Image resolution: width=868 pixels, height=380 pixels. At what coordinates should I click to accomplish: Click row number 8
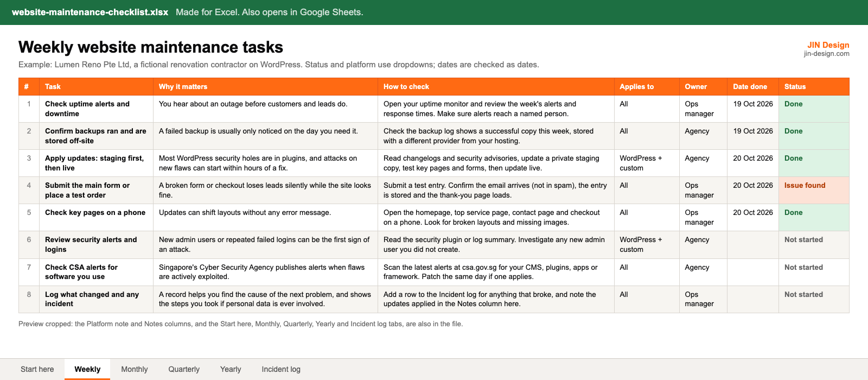pyautogui.click(x=29, y=300)
